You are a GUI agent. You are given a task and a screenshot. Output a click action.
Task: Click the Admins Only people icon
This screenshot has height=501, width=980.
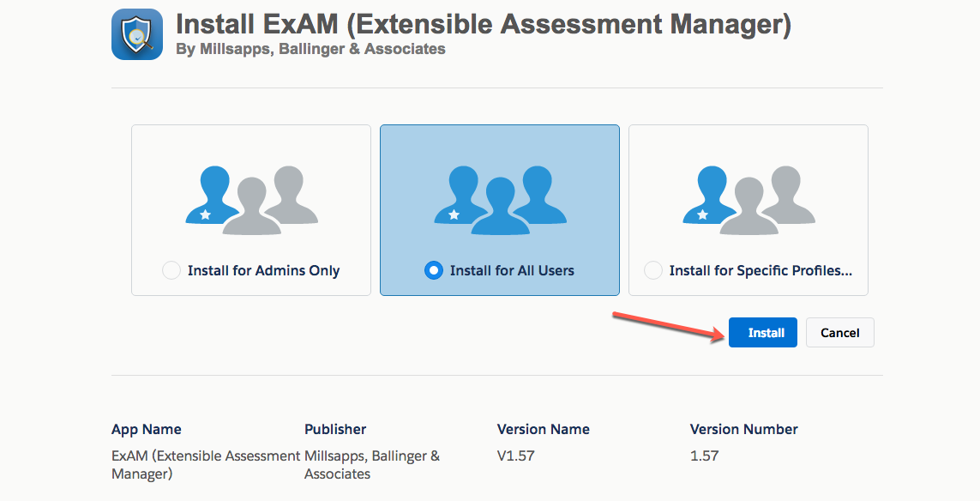coord(252,200)
